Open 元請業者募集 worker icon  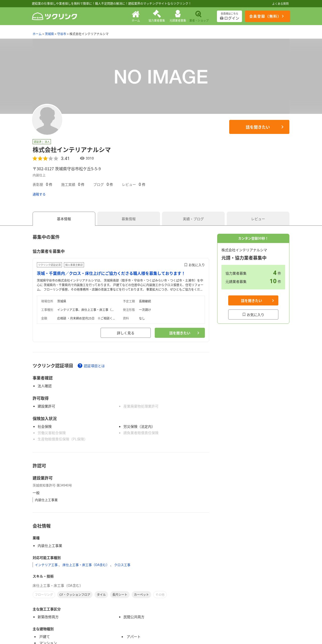point(178,16)
